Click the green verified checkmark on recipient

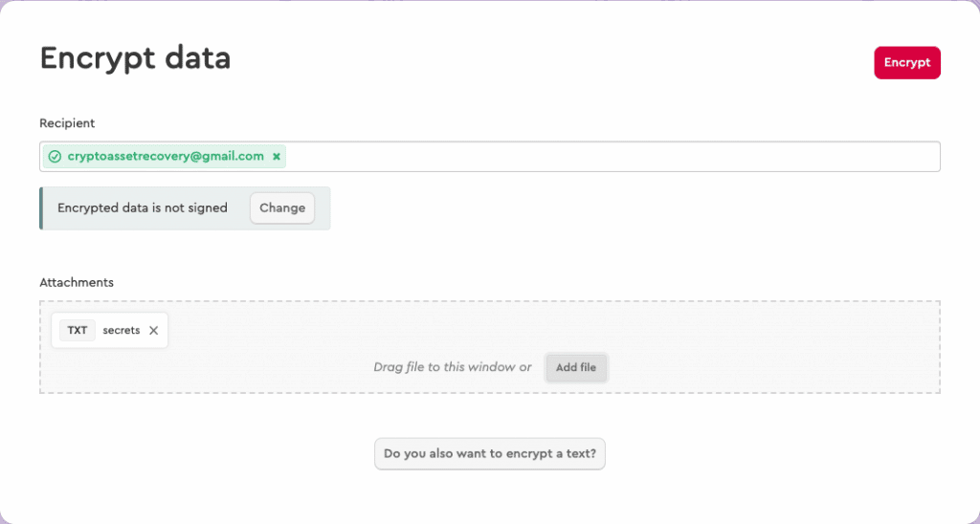[55, 157]
